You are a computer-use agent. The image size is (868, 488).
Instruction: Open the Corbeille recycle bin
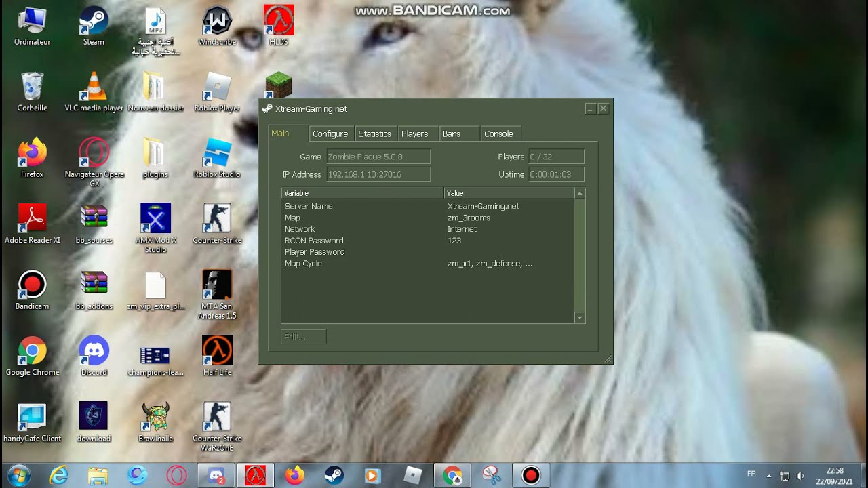pos(32,91)
